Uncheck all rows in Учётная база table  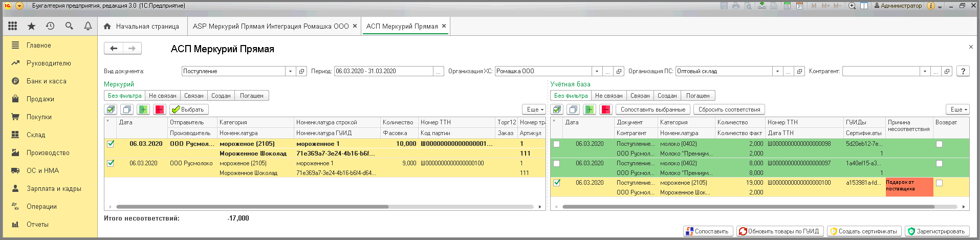573,110
